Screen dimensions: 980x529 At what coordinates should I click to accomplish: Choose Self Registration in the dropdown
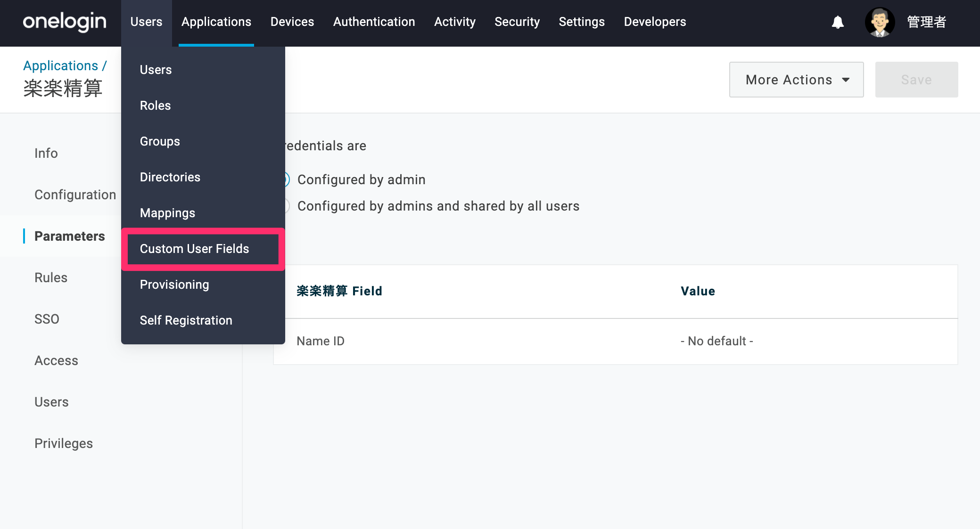(x=203, y=320)
